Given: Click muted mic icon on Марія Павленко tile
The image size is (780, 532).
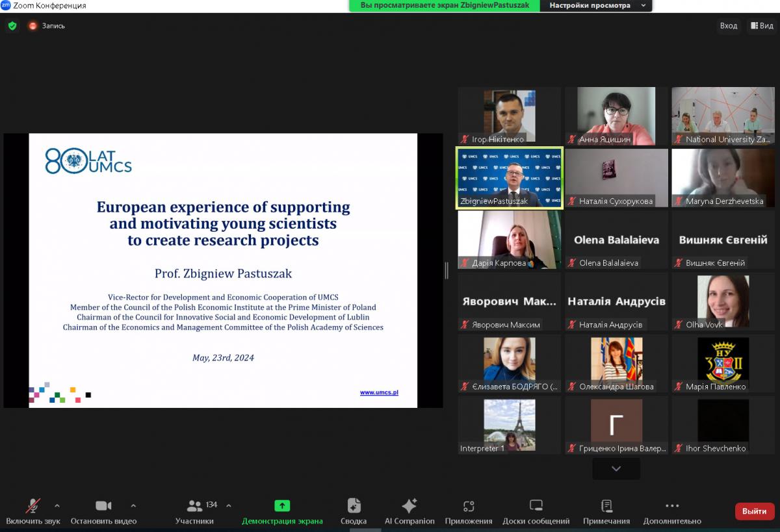Looking at the screenshot, I should 679,386.
